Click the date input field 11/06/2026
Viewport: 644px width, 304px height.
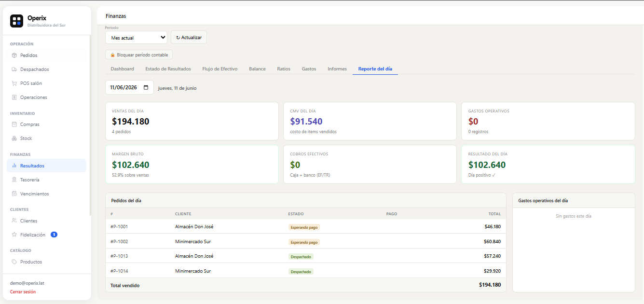[x=129, y=87]
